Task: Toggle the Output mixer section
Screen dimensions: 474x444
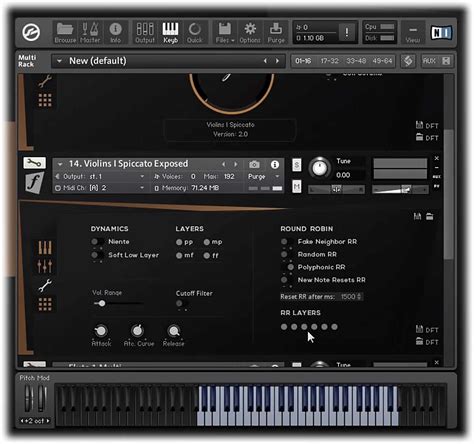Action: (145, 33)
